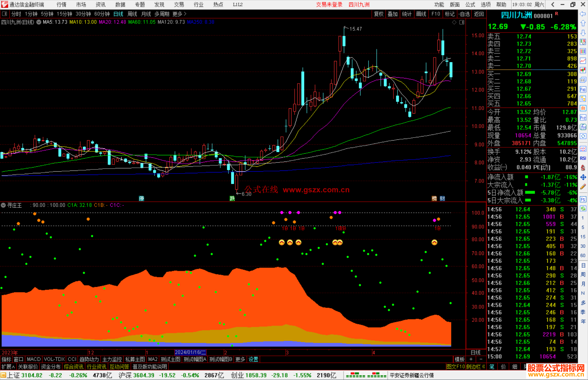This screenshot has width=588, height=380.
Task: Click the candlestick chart sidebar icon
Action: click(x=583, y=70)
